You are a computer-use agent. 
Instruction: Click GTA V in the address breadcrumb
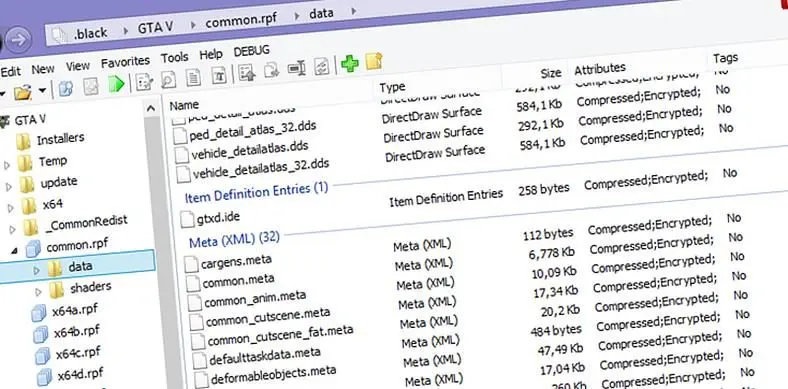(156, 27)
